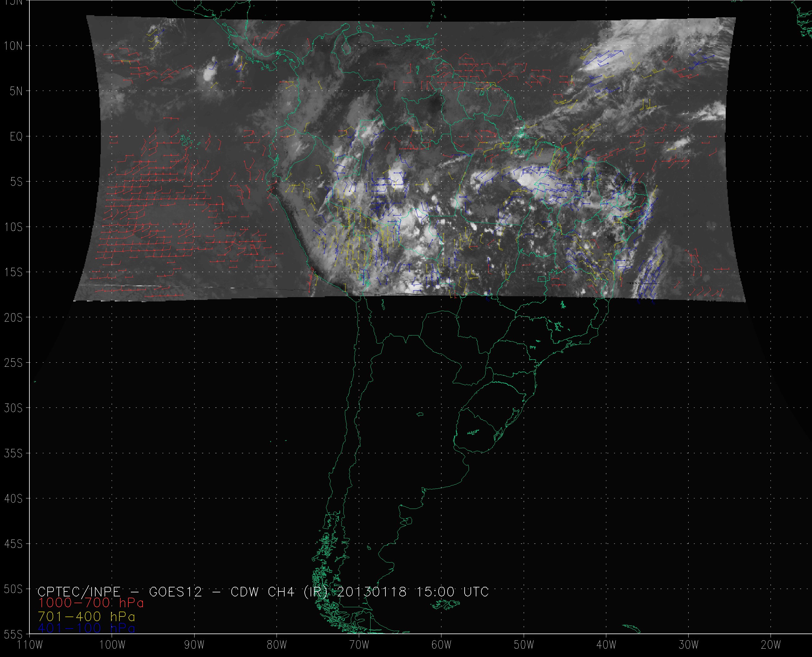This screenshot has height=657, width=812.
Task: Click the 15S latitude axis label
Action: pos(13,272)
